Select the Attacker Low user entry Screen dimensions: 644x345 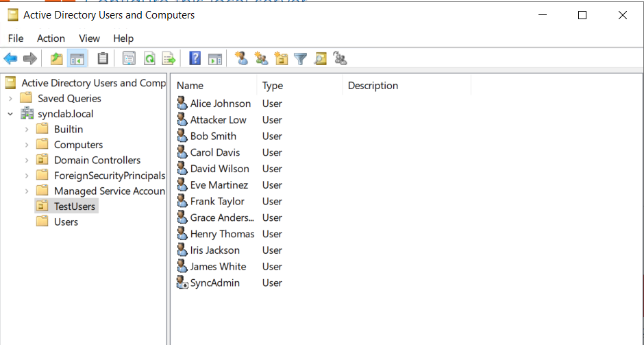tap(218, 119)
